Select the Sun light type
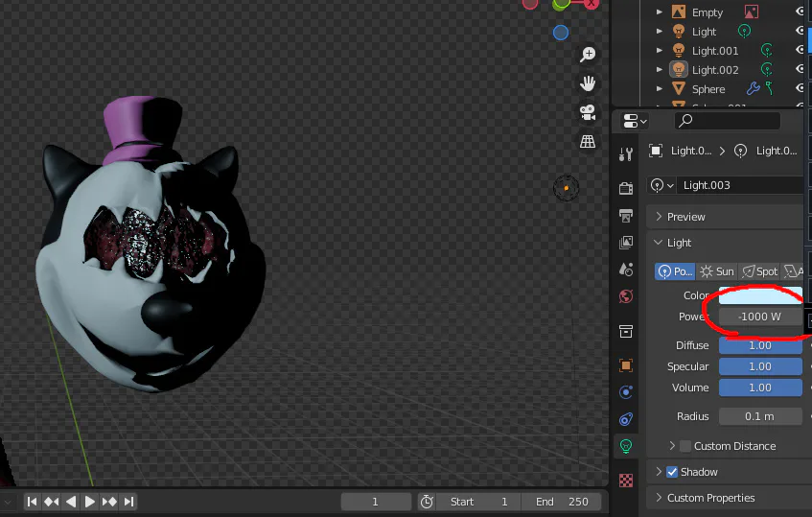 click(717, 271)
